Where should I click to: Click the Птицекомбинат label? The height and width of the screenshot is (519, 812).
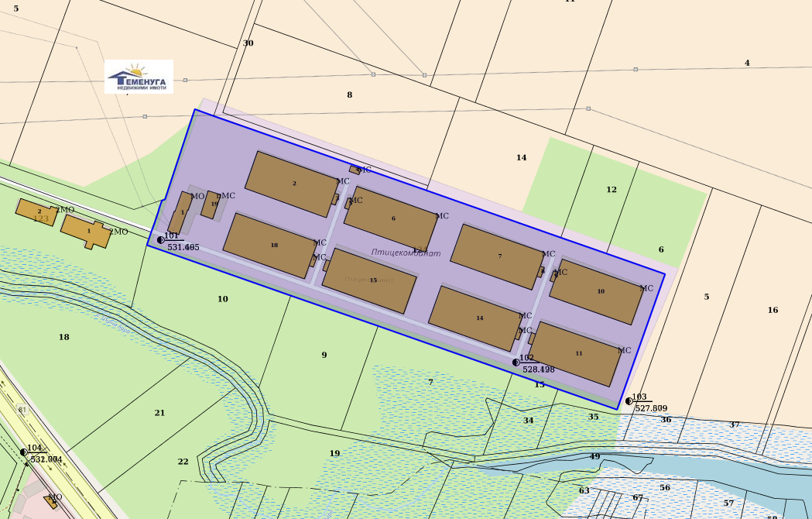coord(406,253)
